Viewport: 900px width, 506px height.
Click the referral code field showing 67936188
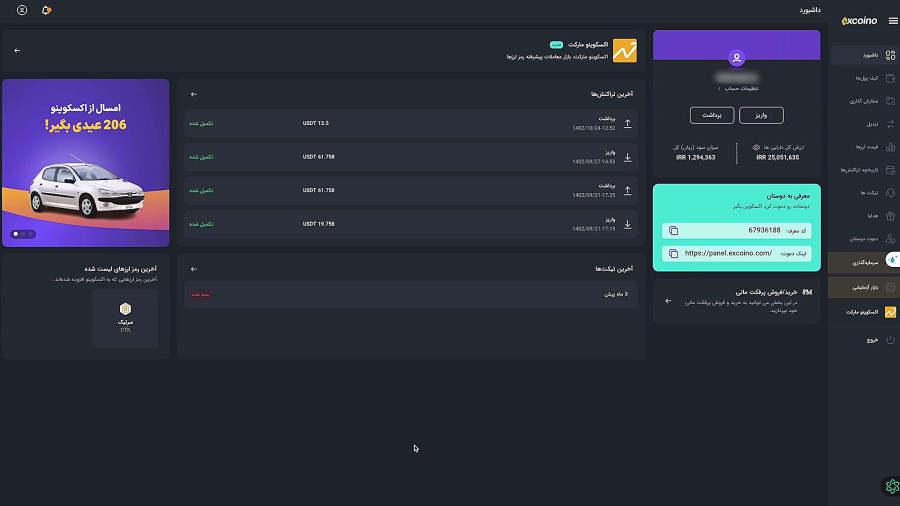736,231
